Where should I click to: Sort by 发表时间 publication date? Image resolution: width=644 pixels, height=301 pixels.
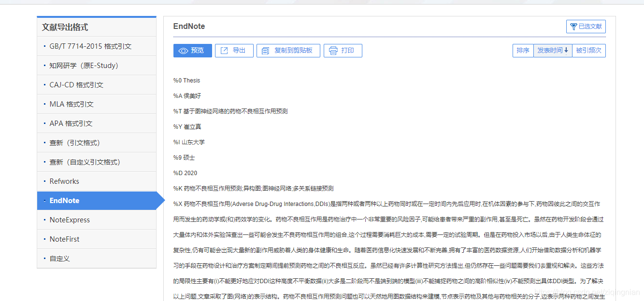[553, 51]
